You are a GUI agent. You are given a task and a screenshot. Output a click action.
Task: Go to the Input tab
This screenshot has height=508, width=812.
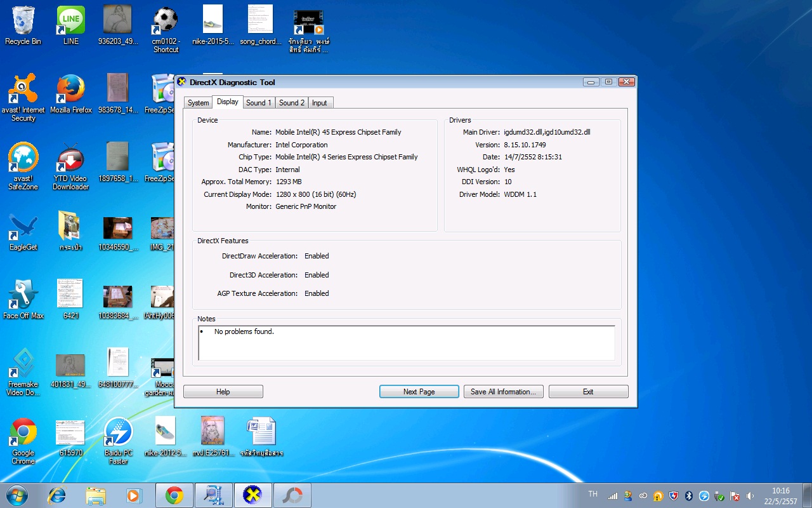point(320,103)
